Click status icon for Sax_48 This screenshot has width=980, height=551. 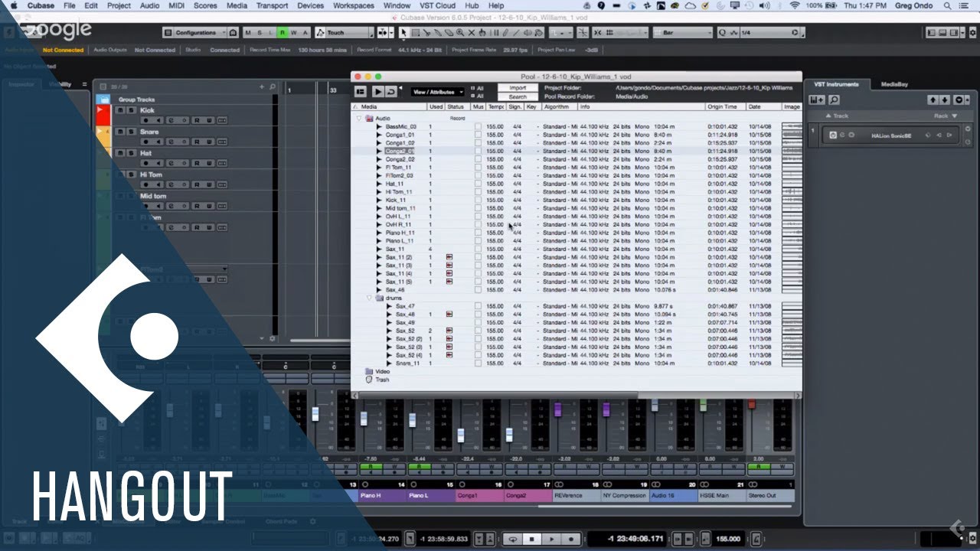point(449,315)
